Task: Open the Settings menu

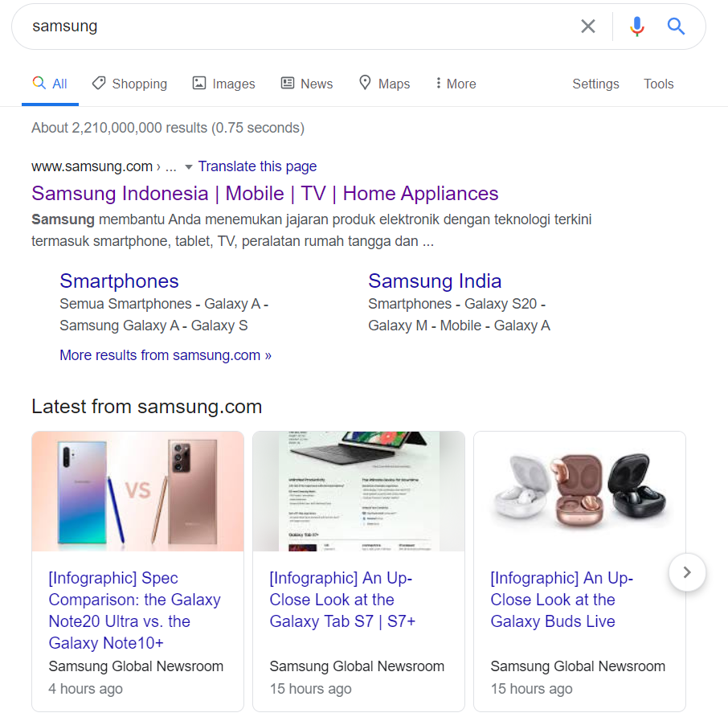Action: [595, 84]
